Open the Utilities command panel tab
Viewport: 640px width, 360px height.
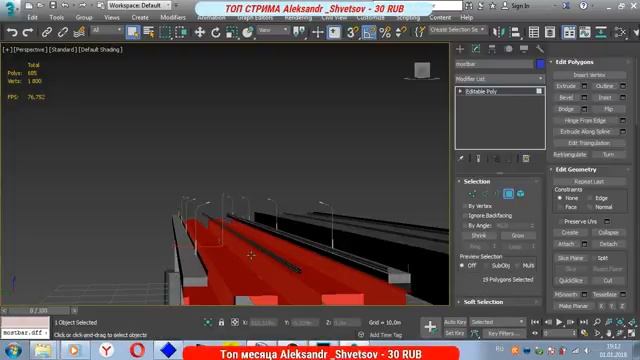[540, 49]
